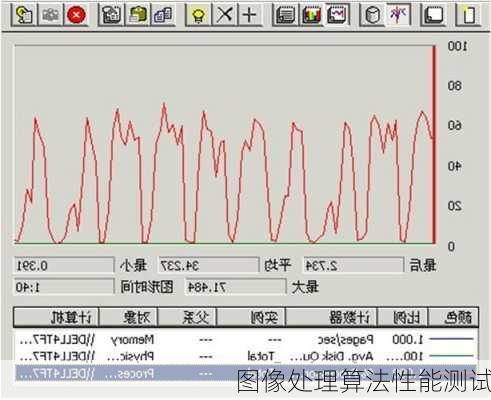Click the 最后 value field 2.734
The image size is (491, 400).
pos(354,266)
